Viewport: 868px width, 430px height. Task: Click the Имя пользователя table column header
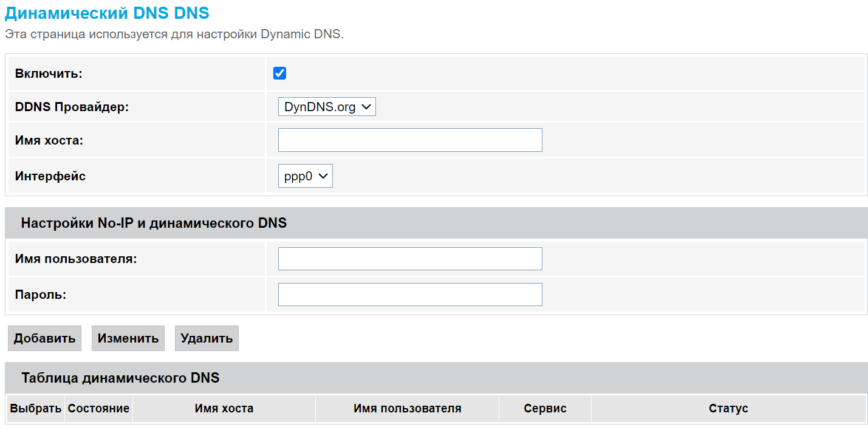coord(407,409)
